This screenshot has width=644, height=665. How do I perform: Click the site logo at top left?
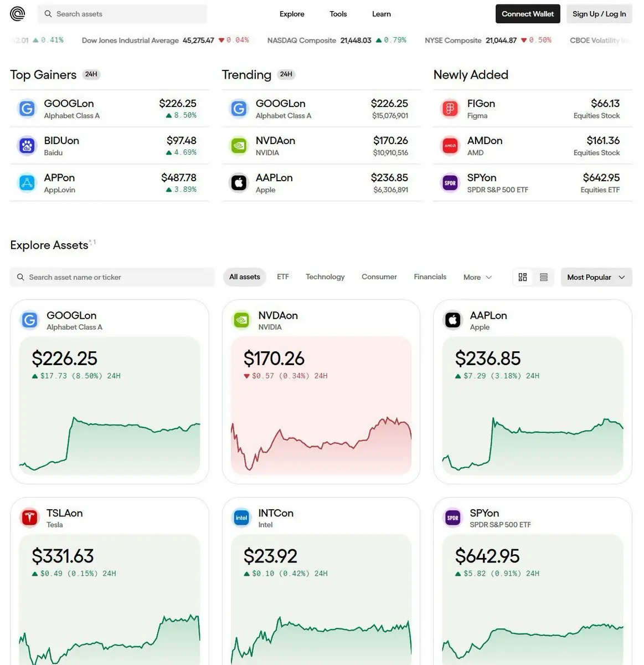(x=18, y=14)
